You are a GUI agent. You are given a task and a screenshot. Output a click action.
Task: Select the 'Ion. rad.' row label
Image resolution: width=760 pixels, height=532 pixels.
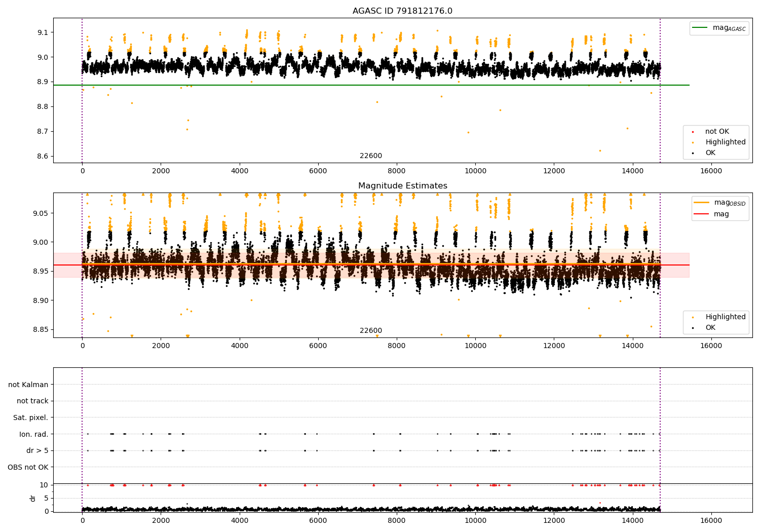pyautogui.click(x=34, y=434)
